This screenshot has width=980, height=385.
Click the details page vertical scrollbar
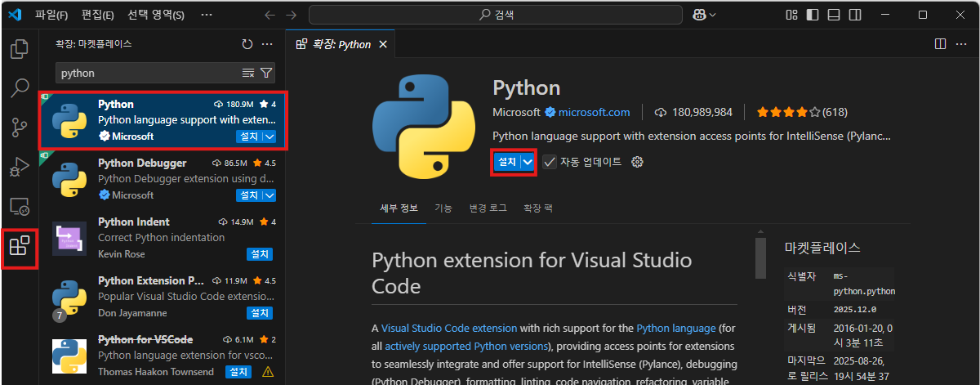click(x=760, y=258)
